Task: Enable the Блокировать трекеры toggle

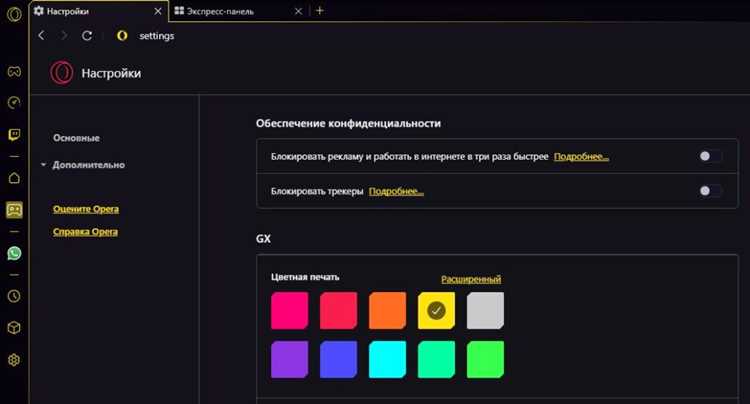Action: pos(710,191)
